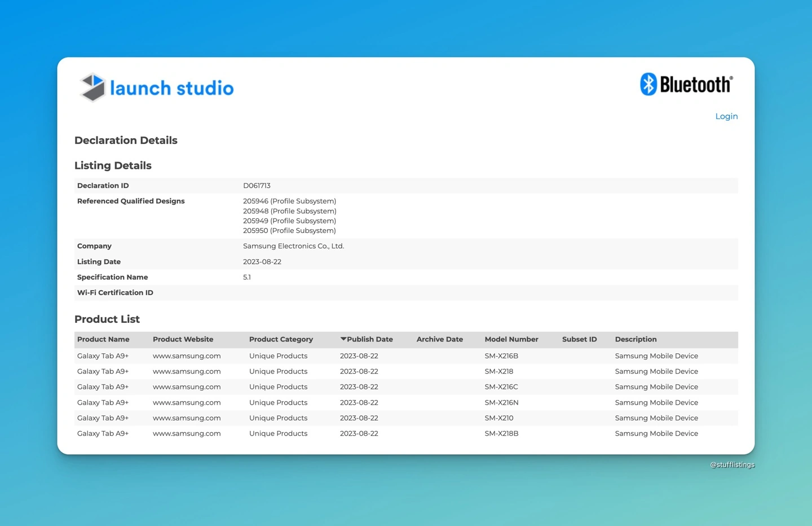Open www.samsung.com link in SM-X216B row
Screen dimensions: 812x526
187,356
